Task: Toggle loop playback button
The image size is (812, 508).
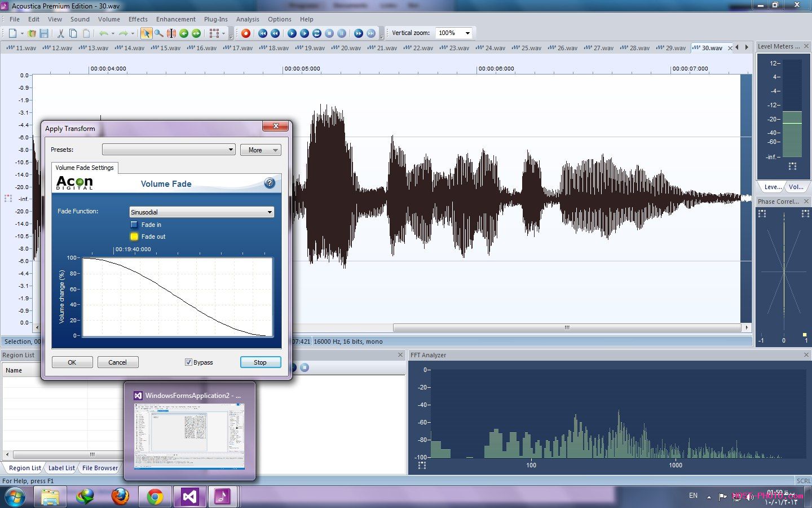Action: tap(317, 33)
